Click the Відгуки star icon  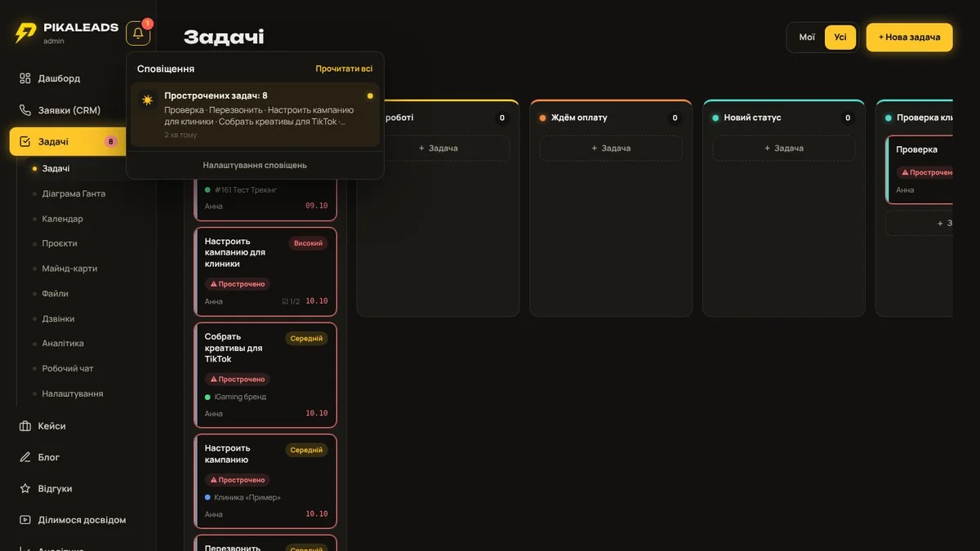25,488
